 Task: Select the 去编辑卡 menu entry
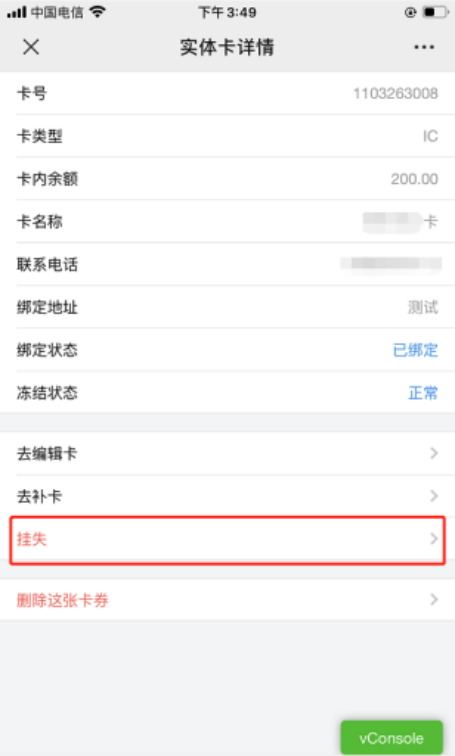[228, 453]
